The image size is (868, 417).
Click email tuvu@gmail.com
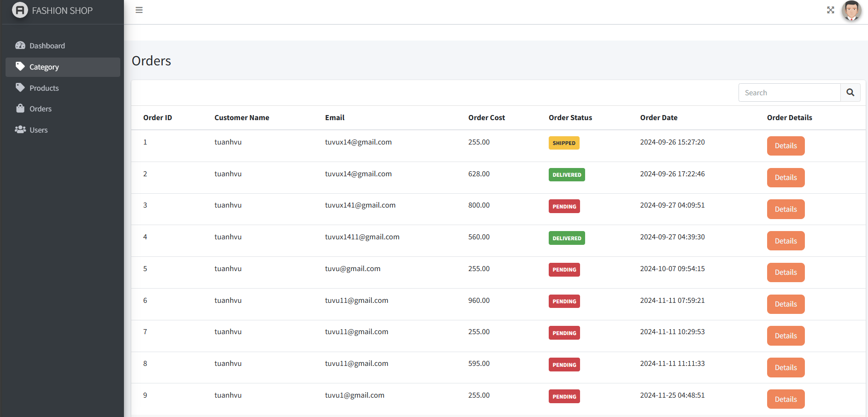click(x=353, y=269)
